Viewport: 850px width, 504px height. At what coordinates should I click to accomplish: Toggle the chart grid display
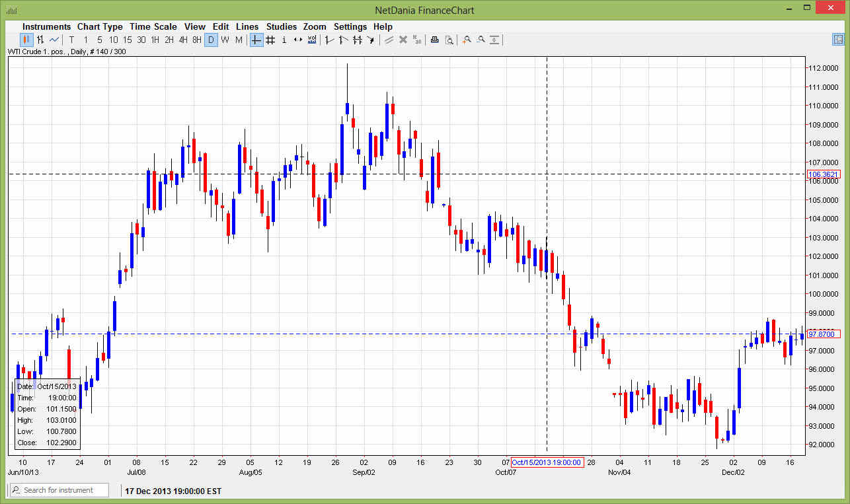pos(270,40)
